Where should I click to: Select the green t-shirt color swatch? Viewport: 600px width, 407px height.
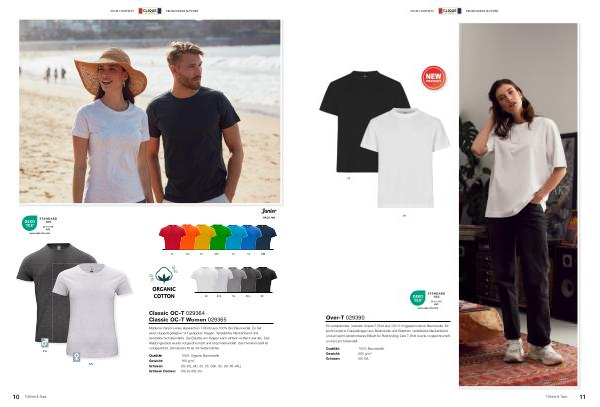tap(220, 237)
